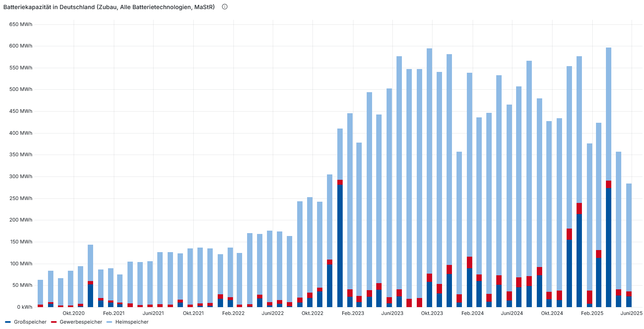Viewport: 644px width, 329px height.
Task: Click the light blue Heimspeicher legend marker
Action: 109,322
